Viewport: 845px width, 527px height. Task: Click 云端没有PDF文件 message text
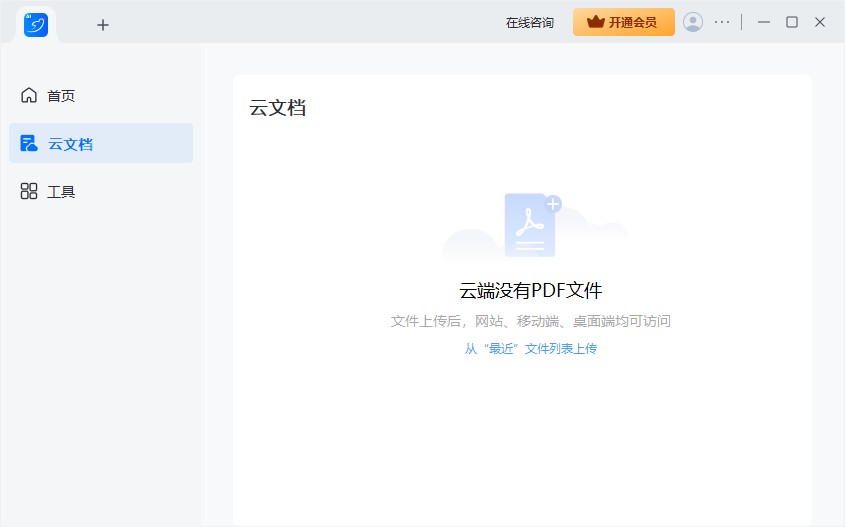coord(530,290)
